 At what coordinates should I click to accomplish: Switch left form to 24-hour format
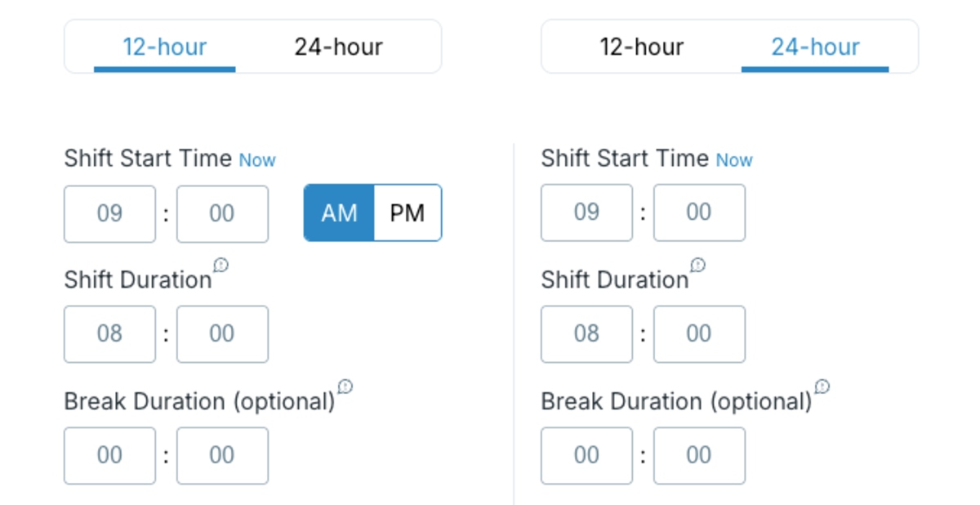pos(338,47)
